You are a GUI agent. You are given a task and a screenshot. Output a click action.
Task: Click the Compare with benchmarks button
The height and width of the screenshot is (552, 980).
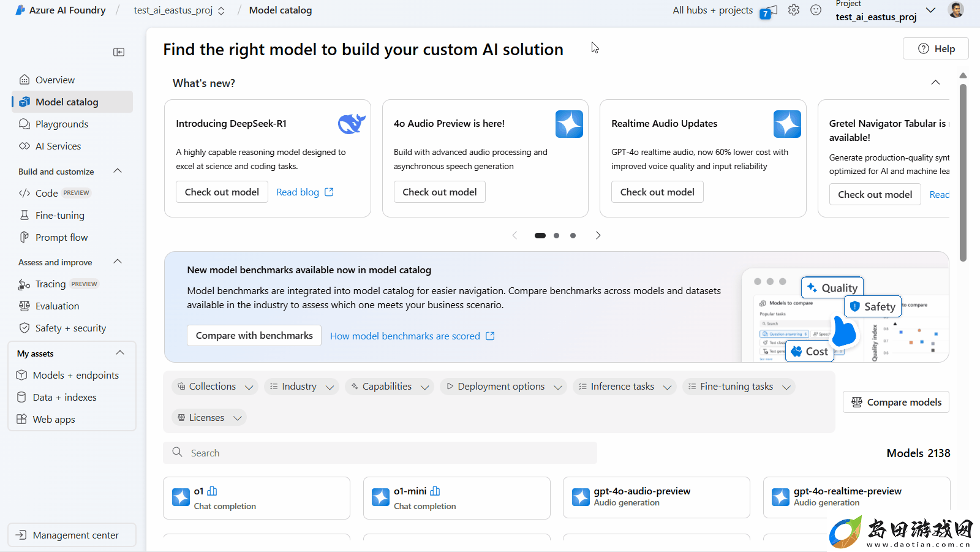pos(254,335)
